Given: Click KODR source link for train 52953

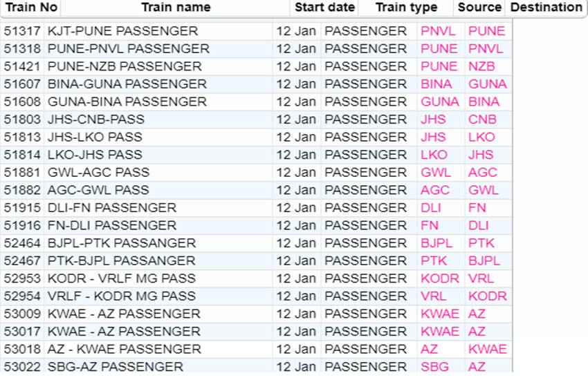Looking at the screenshot, I should pyautogui.click(x=440, y=278).
